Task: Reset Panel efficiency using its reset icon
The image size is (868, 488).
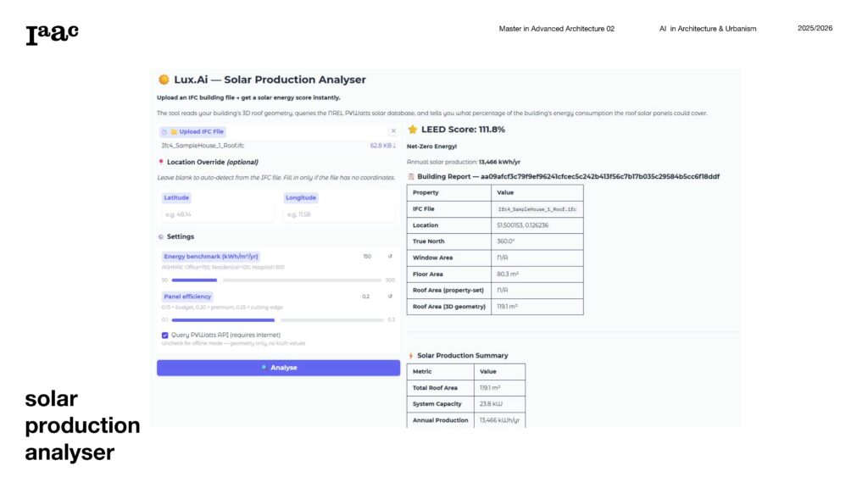Action: [x=390, y=297]
